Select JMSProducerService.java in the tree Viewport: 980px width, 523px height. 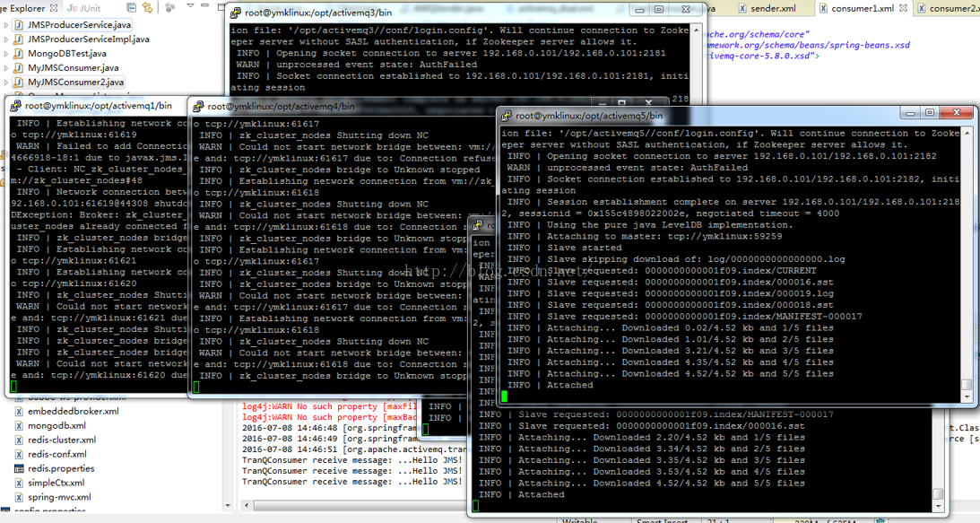click(80, 25)
